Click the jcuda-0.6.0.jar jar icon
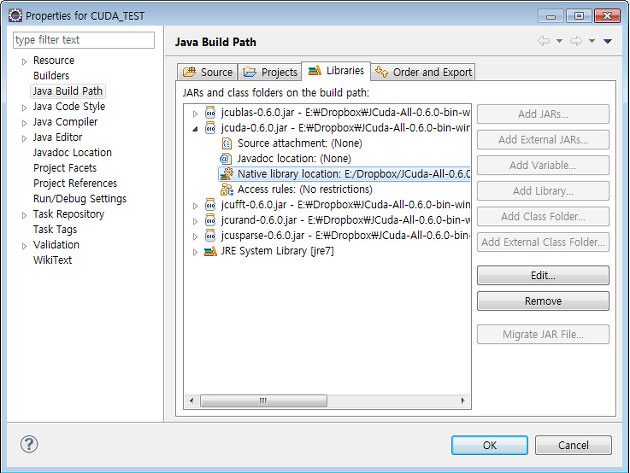630x473 pixels. point(210,128)
